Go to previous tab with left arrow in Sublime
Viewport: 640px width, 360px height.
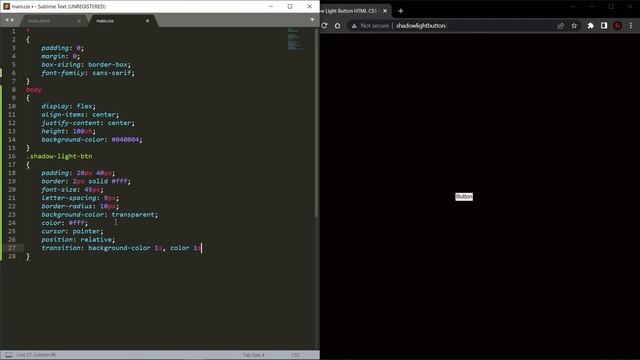(7, 20)
